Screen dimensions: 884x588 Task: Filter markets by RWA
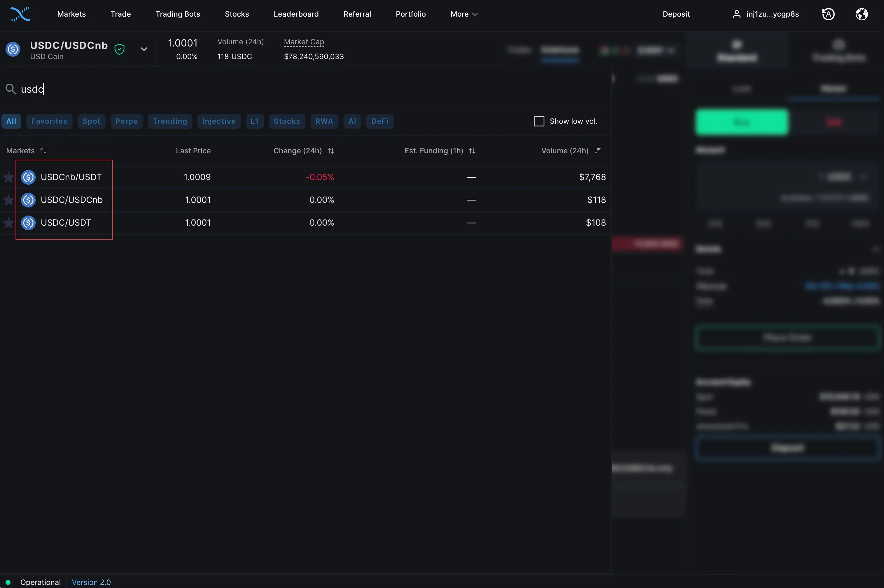tap(324, 121)
